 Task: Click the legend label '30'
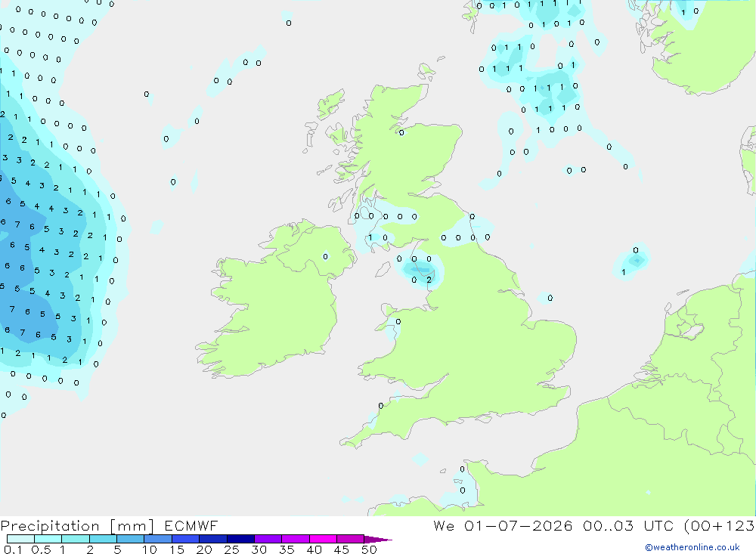pos(259,549)
